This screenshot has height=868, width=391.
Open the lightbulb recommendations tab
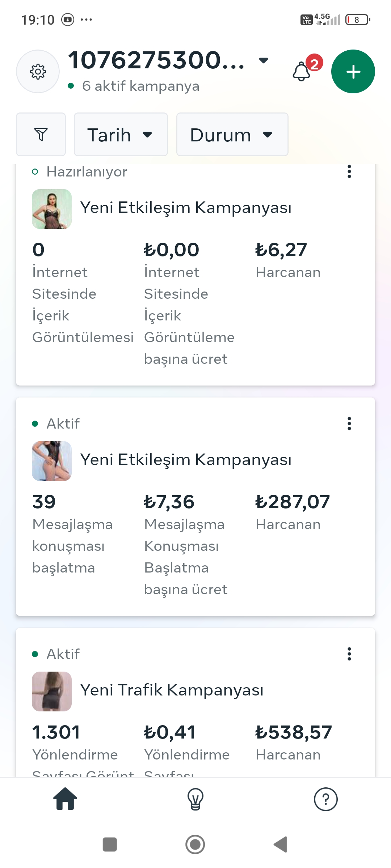pyautogui.click(x=195, y=799)
